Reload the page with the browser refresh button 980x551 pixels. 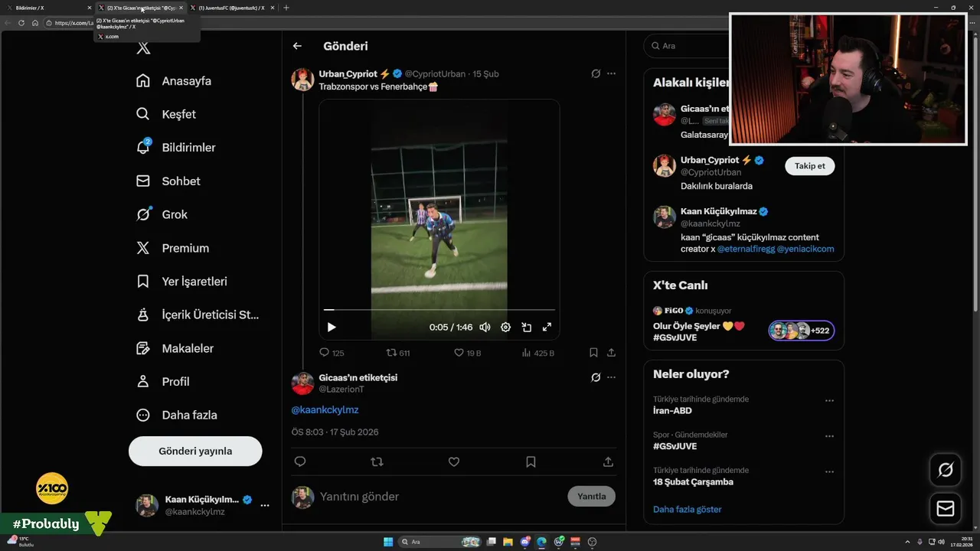[x=21, y=23]
